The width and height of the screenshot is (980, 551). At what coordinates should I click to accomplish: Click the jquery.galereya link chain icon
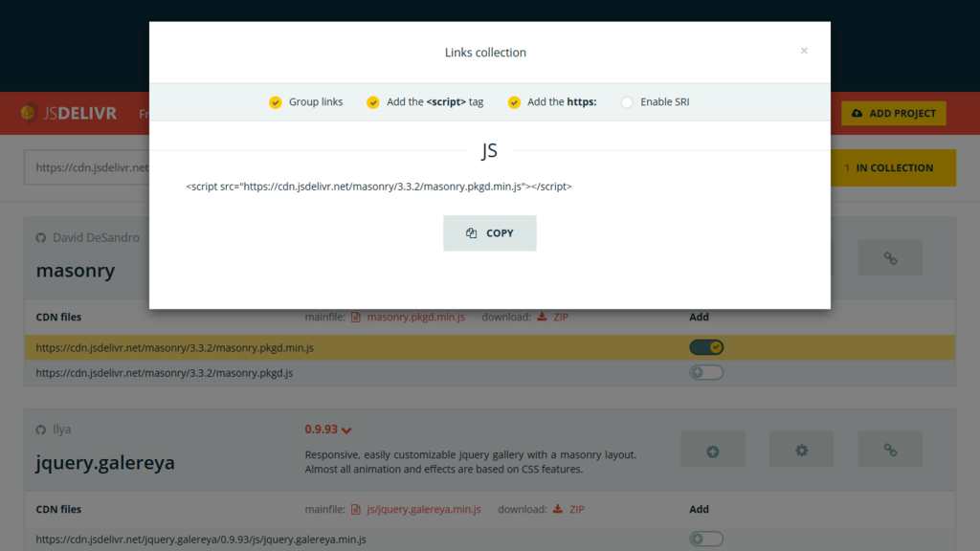point(890,450)
